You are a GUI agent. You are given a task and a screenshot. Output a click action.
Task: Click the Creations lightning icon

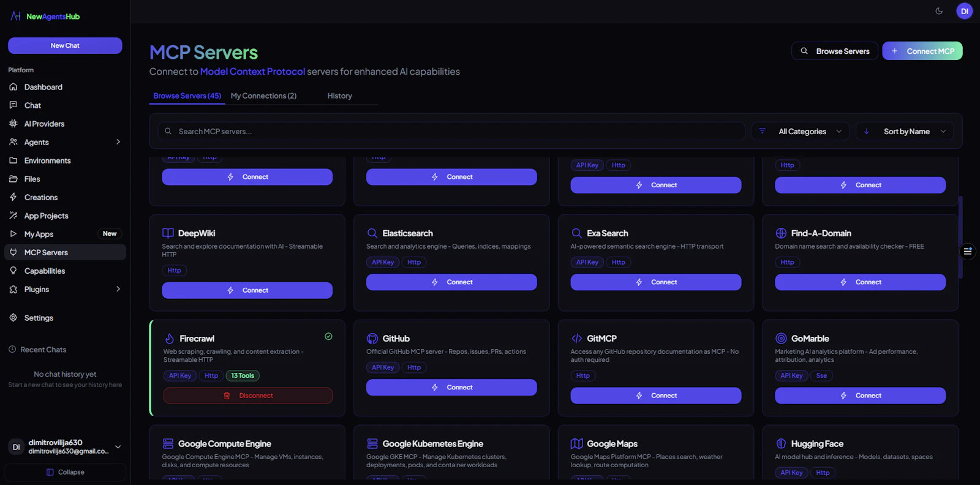[x=13, y=197]
